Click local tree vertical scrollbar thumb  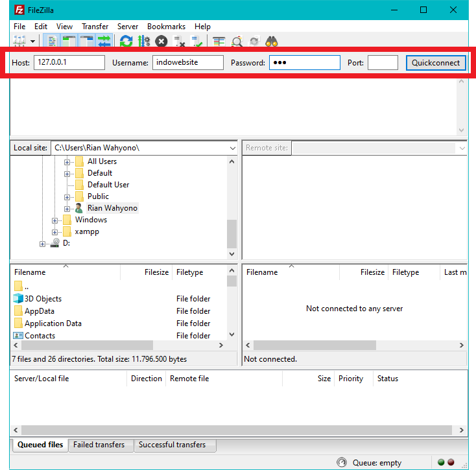[x=232, y=233]
